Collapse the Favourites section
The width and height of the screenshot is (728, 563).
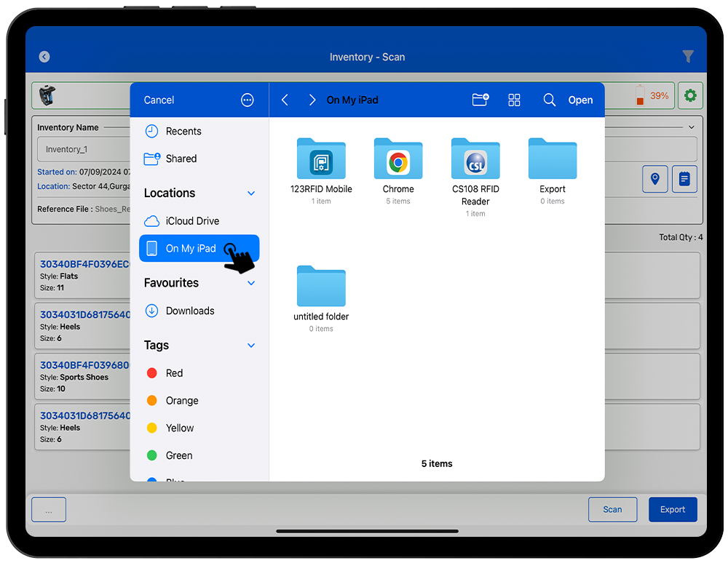point(251,283)
